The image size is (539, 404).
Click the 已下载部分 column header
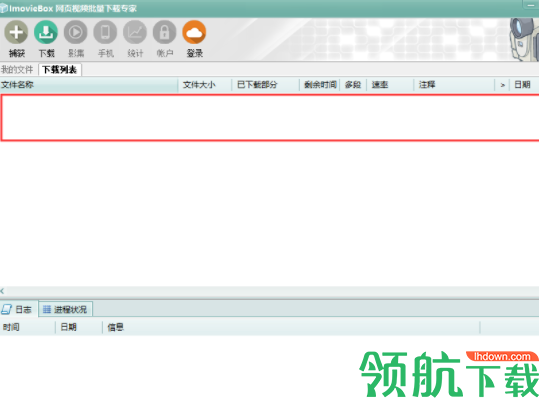(266, 85)
